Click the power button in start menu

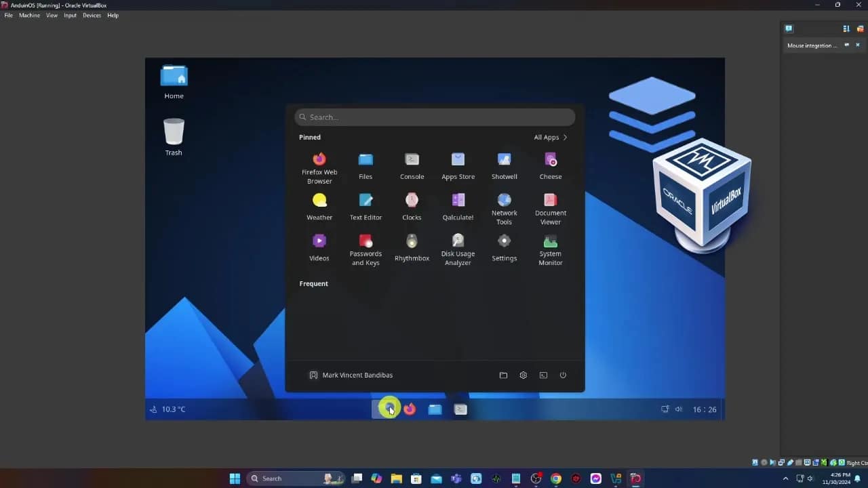click(x=563, y=375)
